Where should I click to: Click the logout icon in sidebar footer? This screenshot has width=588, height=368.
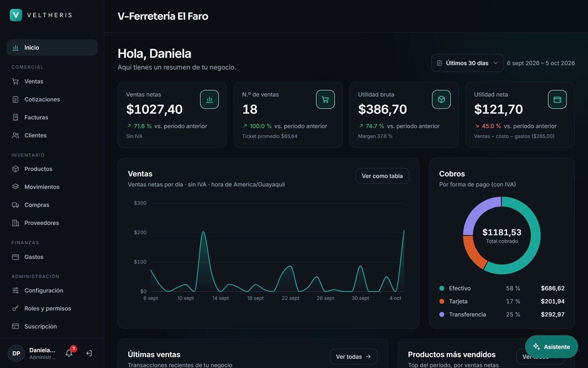pyautogui.click(x=89, y=353)
